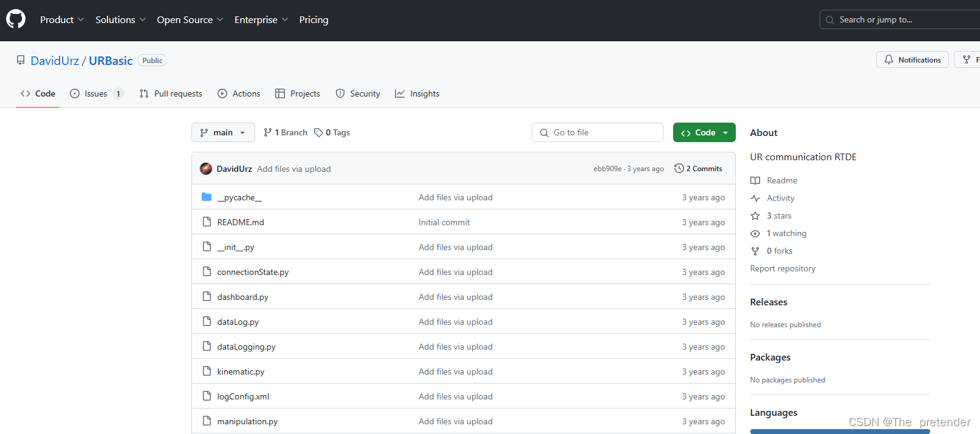This screenshot has height=434, width=980.
Task: Open the Open Source menu
Action: [x=190, y=19]
